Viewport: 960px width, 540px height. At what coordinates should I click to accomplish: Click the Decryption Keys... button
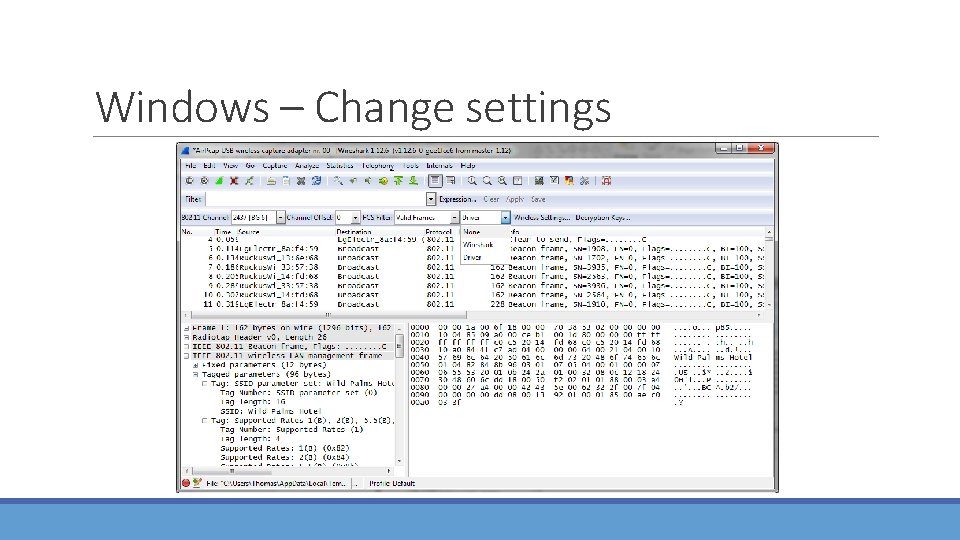[x=602, y=217]
